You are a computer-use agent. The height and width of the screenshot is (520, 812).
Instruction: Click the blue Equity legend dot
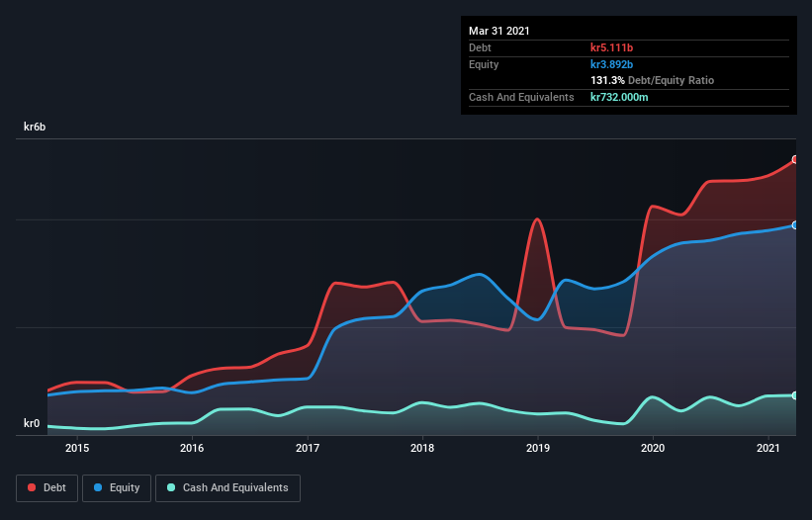tap(98, 487)
